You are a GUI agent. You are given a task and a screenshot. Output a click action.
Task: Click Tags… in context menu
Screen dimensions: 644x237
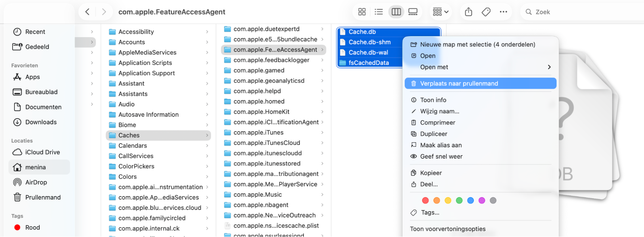click(x=430, y=212)
